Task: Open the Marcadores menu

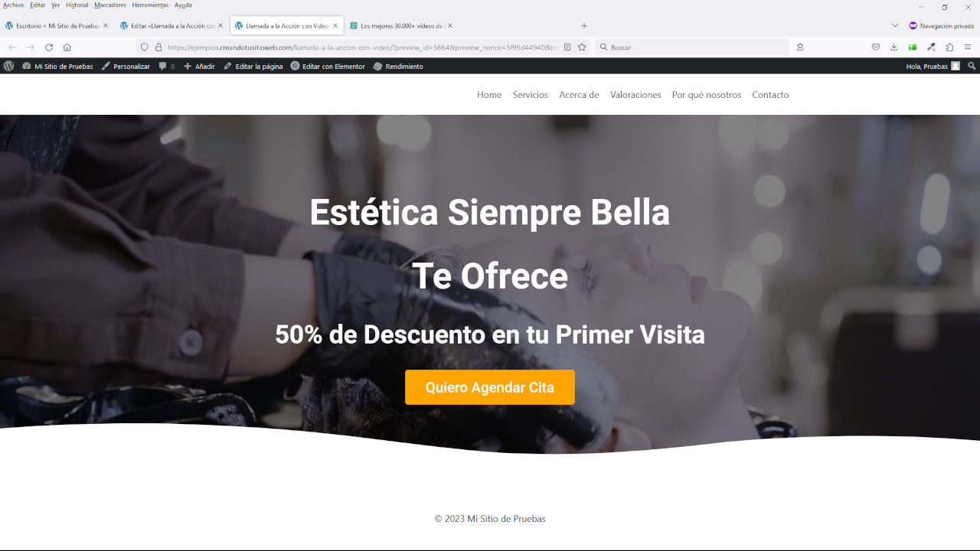Action: click(110, 5)
